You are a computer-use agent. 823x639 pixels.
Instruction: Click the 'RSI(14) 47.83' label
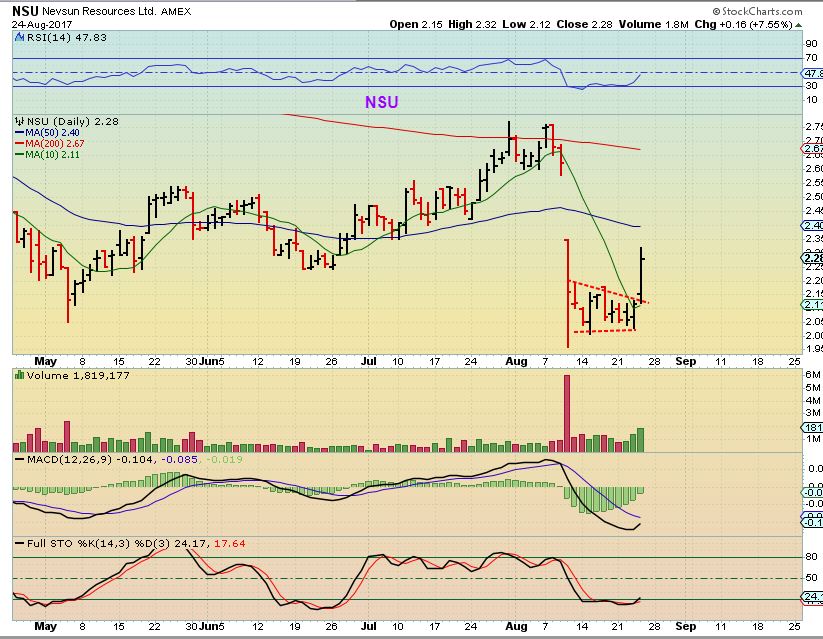(66, 37)
